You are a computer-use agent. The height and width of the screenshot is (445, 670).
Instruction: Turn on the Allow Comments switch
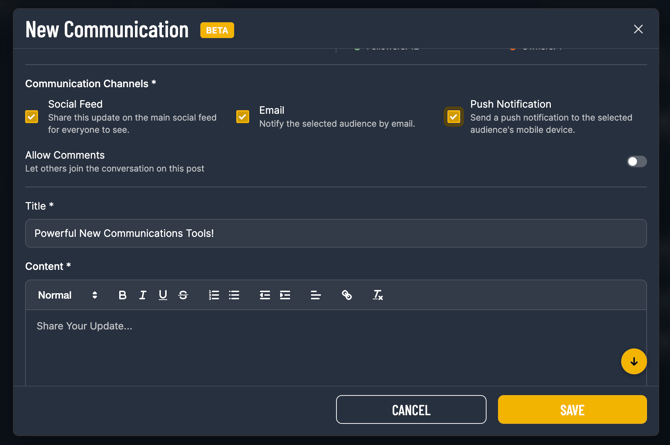coord(636,161)
